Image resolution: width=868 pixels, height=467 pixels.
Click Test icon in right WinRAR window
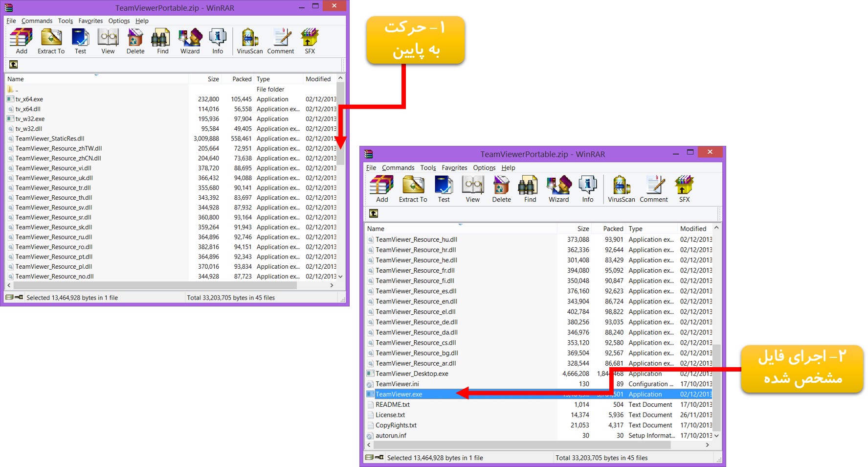[x=444, y=189]
